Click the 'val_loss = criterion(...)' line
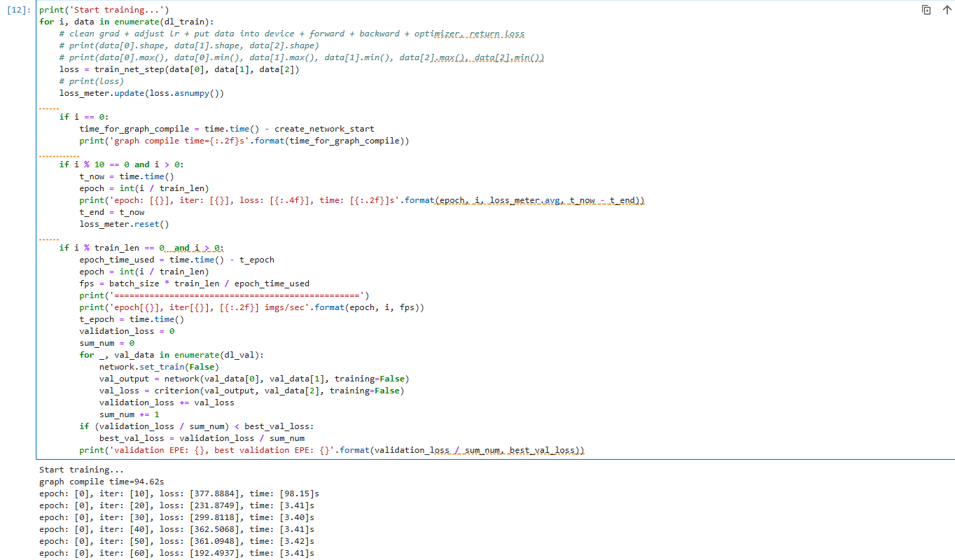Viewport: 955px width, 560px height. point(252,391)
